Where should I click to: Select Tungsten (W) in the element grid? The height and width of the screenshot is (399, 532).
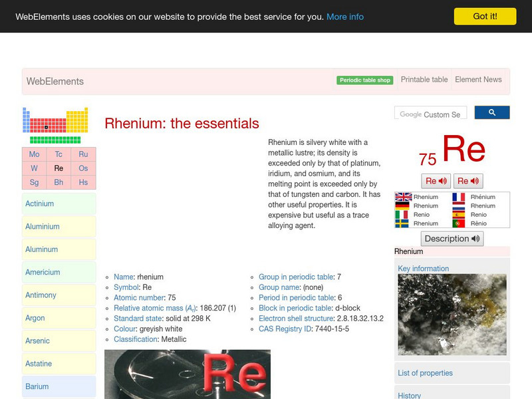click(35, 168)
